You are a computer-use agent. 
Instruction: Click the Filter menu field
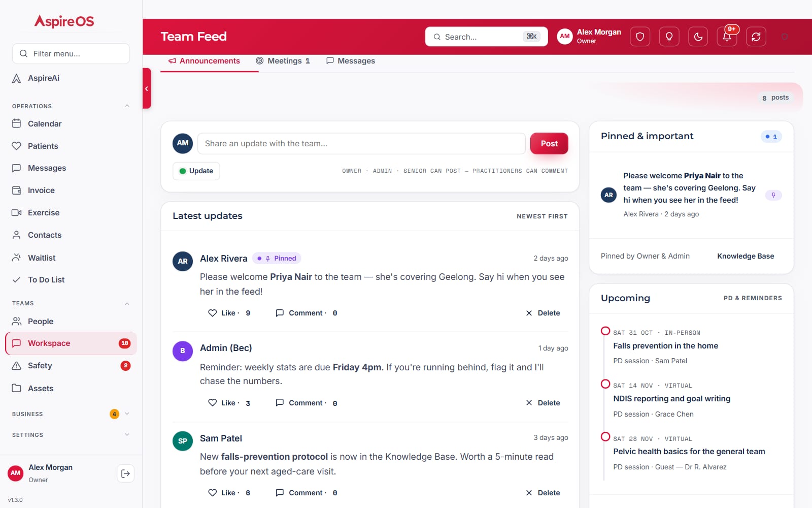[71, 54]
